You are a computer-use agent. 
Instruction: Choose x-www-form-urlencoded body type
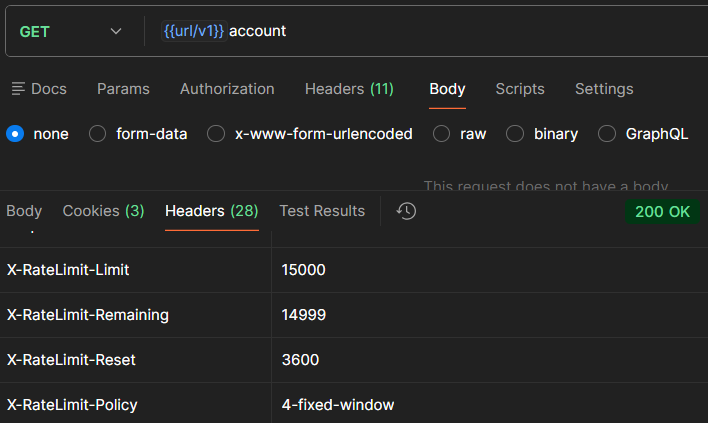coord(216,134)
